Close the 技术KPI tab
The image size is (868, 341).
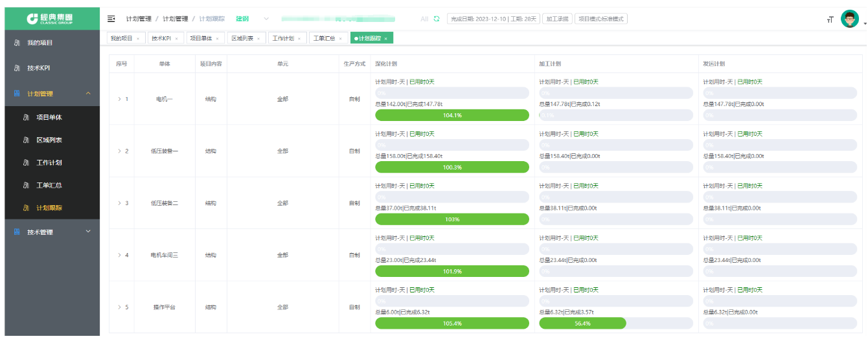point(176,39)
